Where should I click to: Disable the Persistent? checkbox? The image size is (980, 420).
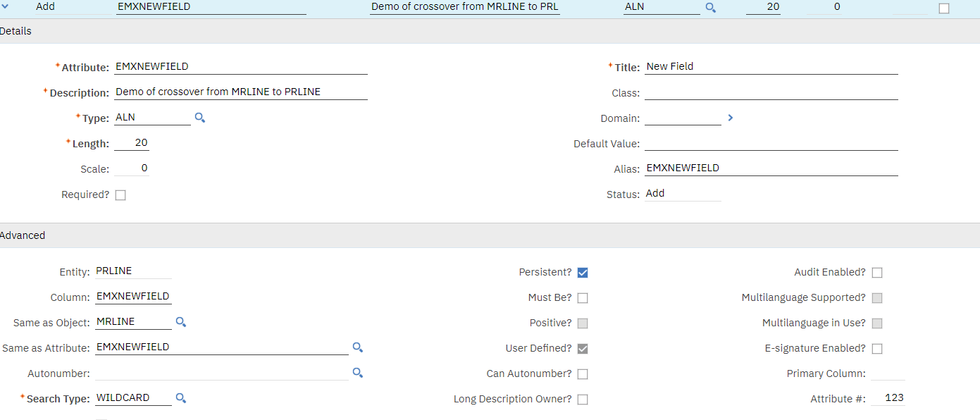[x=583, y=272]
